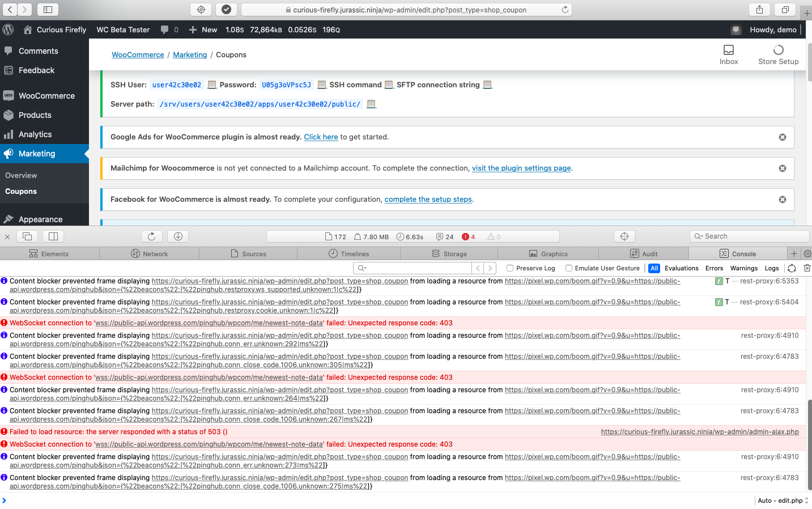Switch to the Network tab
The width and height of the screenshot is (812, 509).
click(149, 253)
